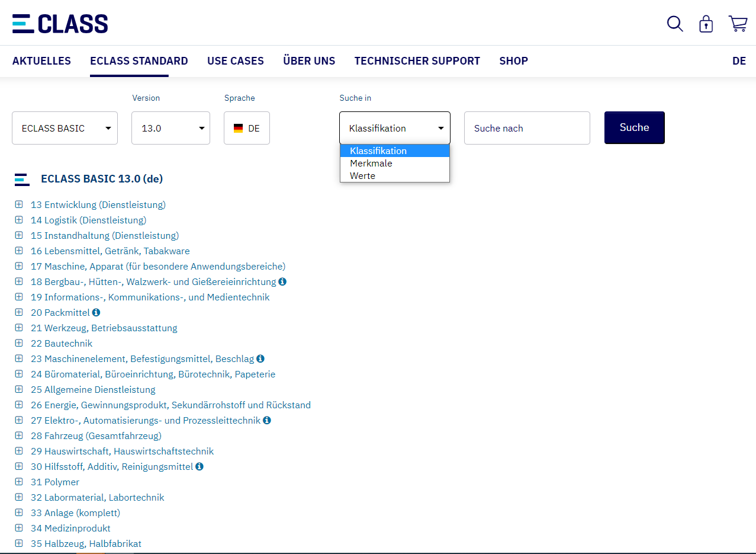The height and width of the screenshot is (554, 756).
Task: Open the ECLASS BASIC standard dropdown
Action: (65, 127)
